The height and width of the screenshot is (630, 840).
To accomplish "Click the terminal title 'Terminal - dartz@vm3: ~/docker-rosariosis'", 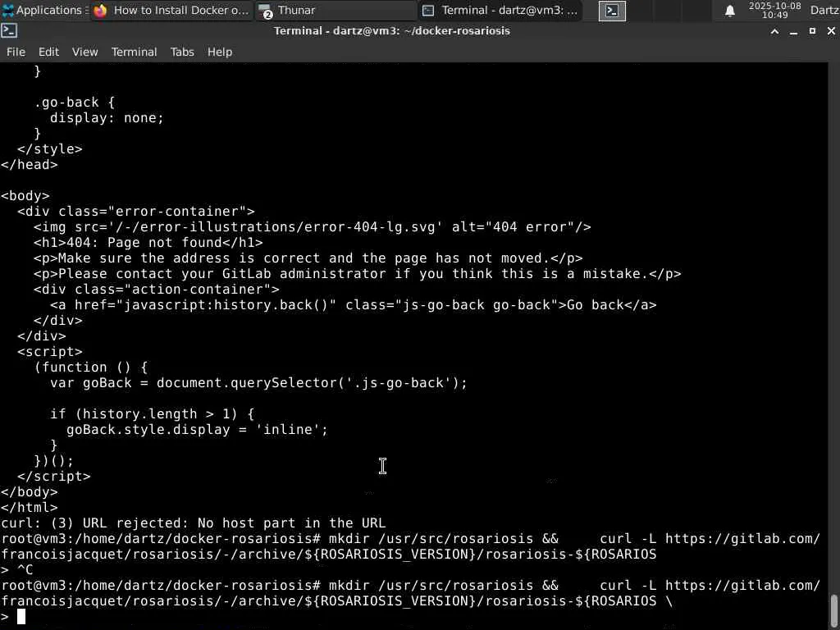I will click(391, 31).
